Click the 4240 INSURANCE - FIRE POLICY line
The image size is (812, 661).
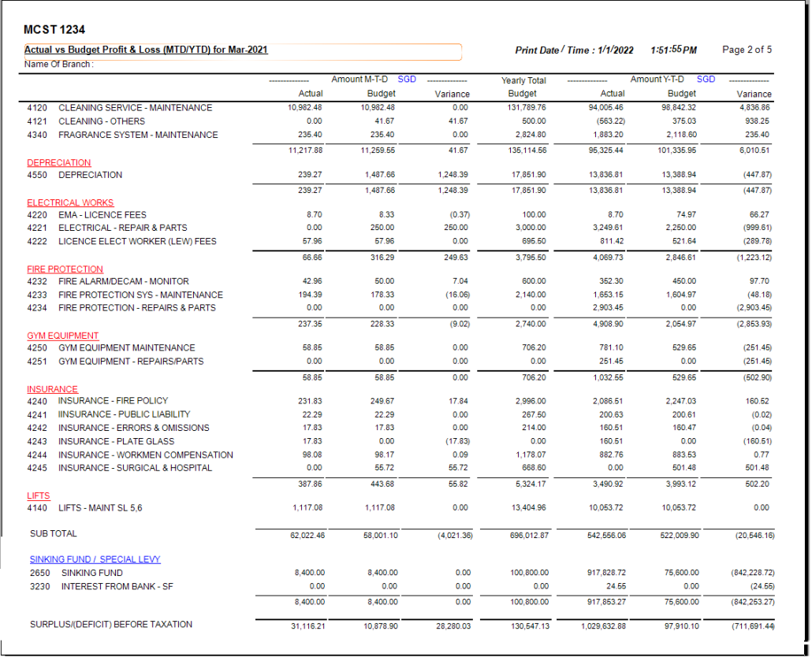98,401
